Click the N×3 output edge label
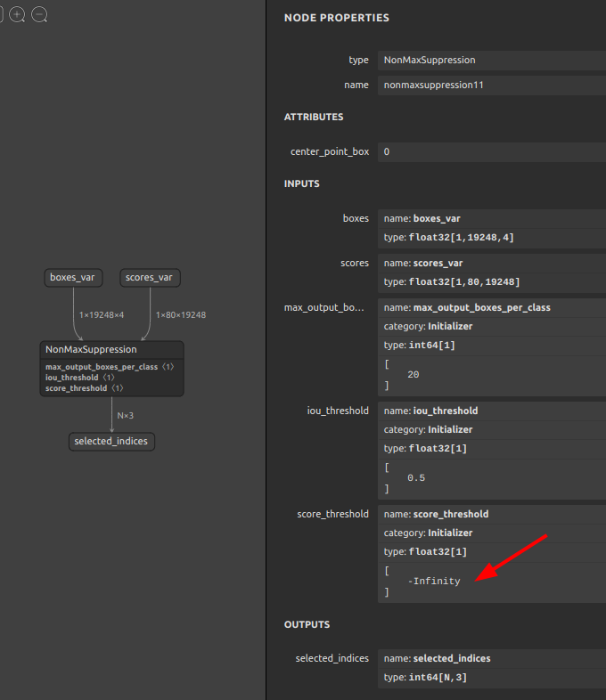Viewport: 606px width, 700px height. (125, 415)
